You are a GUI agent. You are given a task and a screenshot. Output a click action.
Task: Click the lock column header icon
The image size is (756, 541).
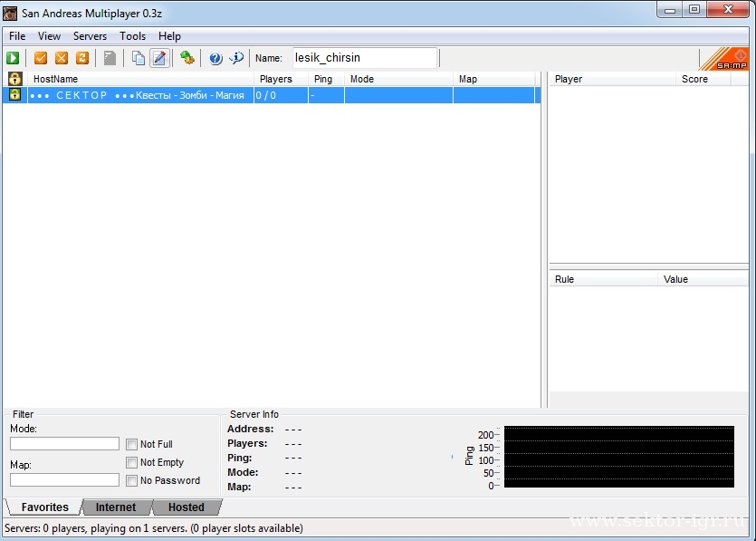(x=15, y=79)
